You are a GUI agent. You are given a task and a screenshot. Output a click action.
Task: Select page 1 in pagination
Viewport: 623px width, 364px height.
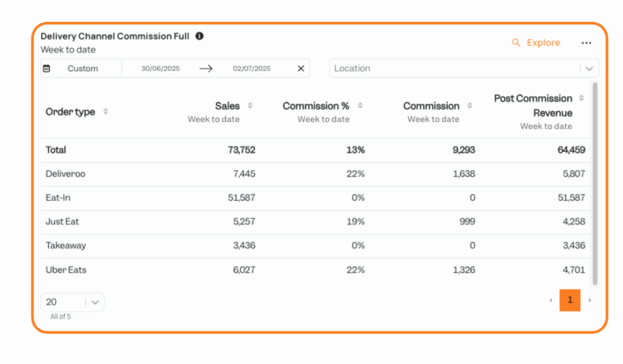[570, 300]
